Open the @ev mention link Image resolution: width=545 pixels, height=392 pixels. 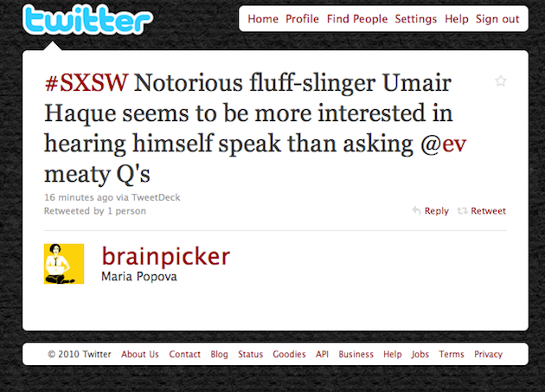tap(444, 144)
